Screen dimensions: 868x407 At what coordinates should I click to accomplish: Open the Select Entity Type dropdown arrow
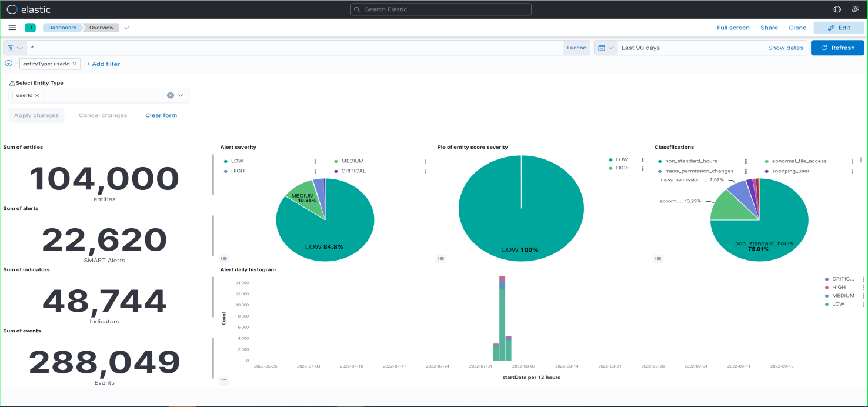click(x=182, y=95)
